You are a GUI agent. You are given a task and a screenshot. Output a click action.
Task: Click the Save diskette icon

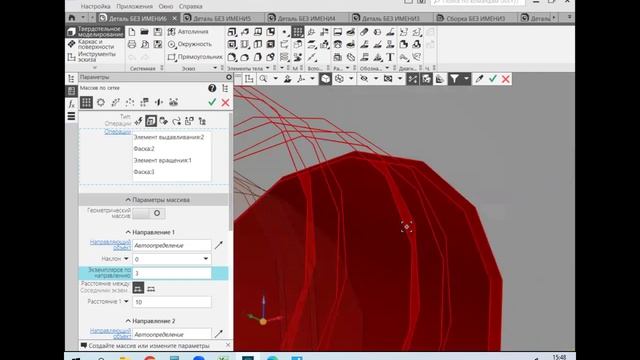[x=158, y=32]
